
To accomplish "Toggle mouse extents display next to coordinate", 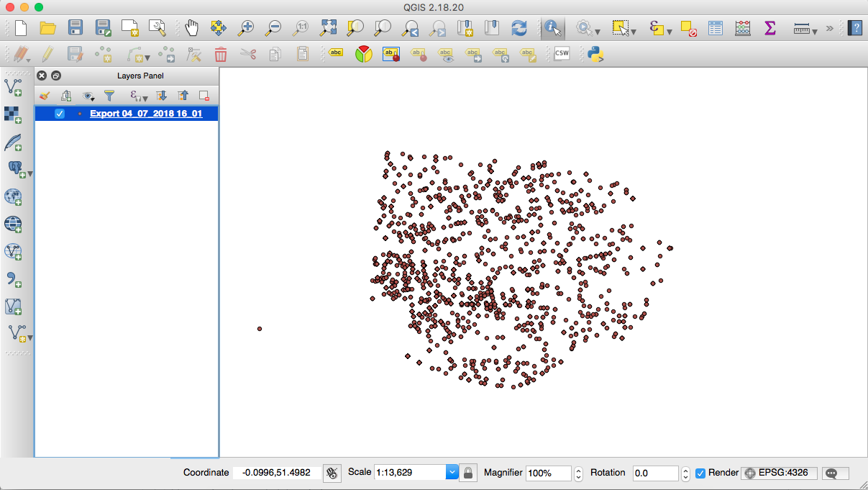I will tap(332, 473).
